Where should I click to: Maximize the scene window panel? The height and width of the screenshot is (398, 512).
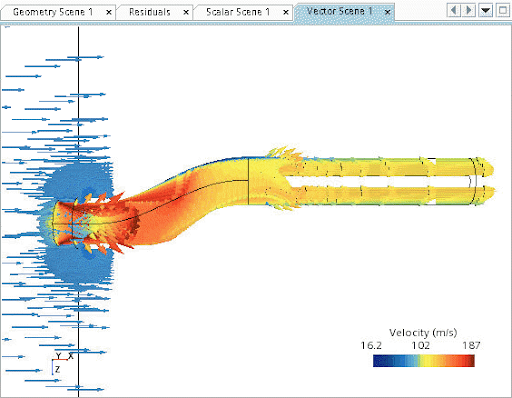coord(503,10)
